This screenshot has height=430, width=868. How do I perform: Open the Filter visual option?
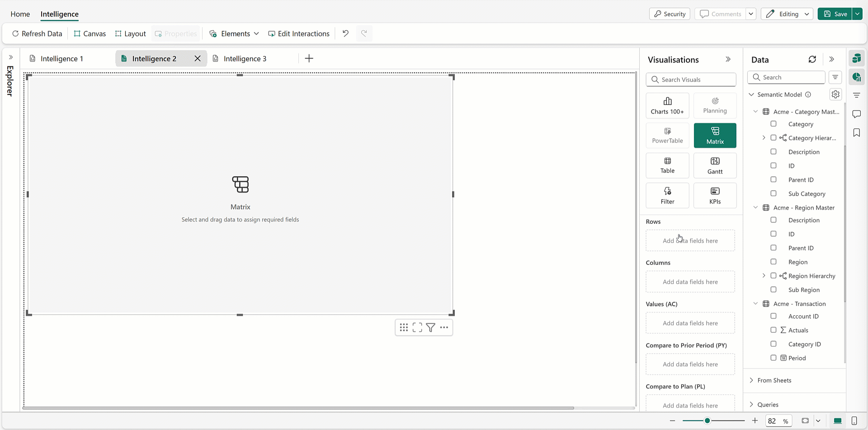click(667, 195)
